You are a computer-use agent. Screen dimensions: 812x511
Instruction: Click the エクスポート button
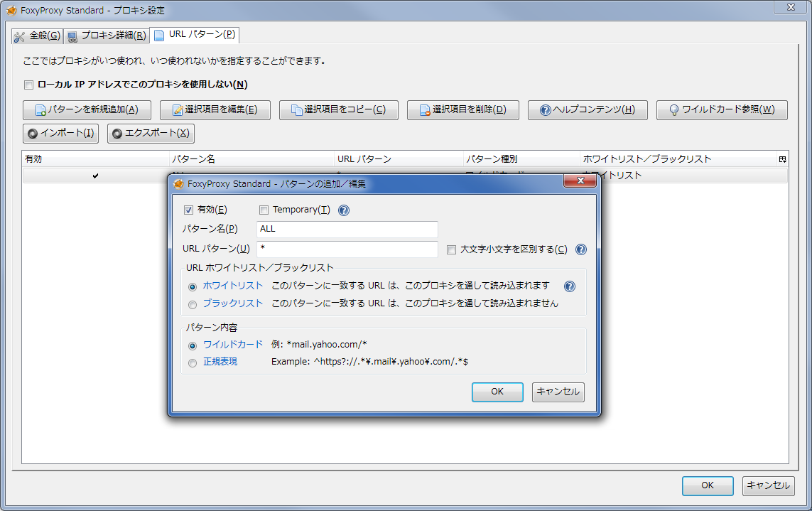(x=151, y=133)
